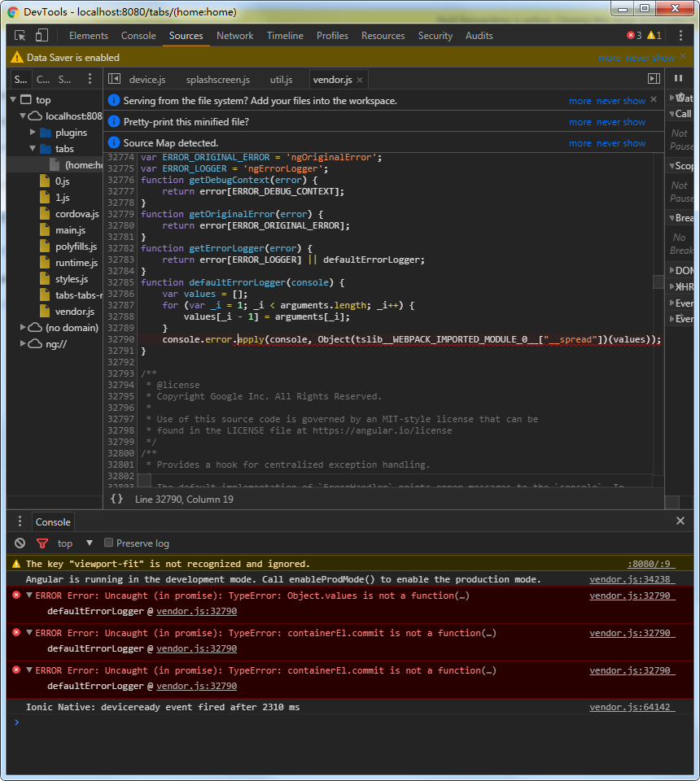Open the :8080/:9 warning source link

click(x=650, y=564)
